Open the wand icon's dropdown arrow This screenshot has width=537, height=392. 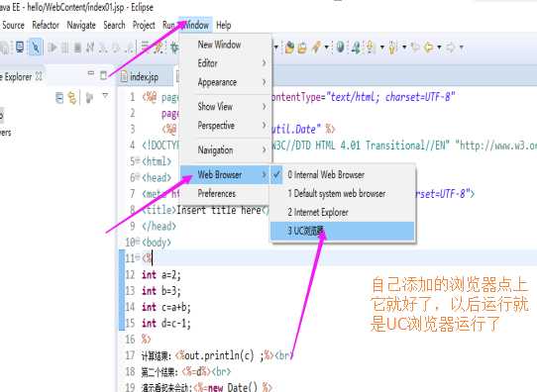click(327, 48)
